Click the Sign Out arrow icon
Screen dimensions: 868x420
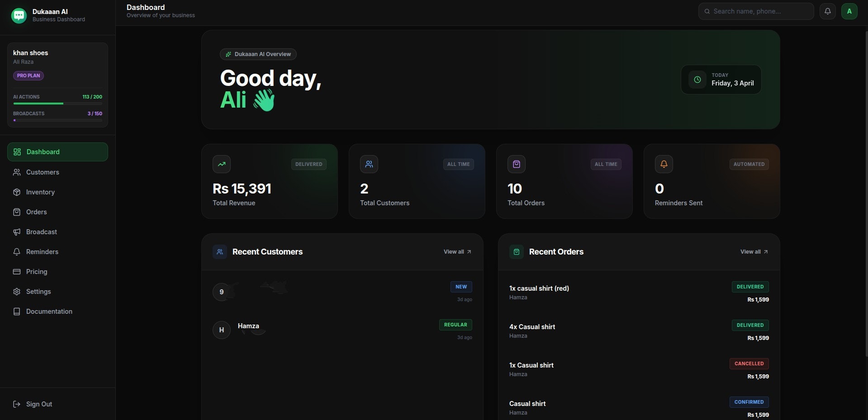[17, 404]
